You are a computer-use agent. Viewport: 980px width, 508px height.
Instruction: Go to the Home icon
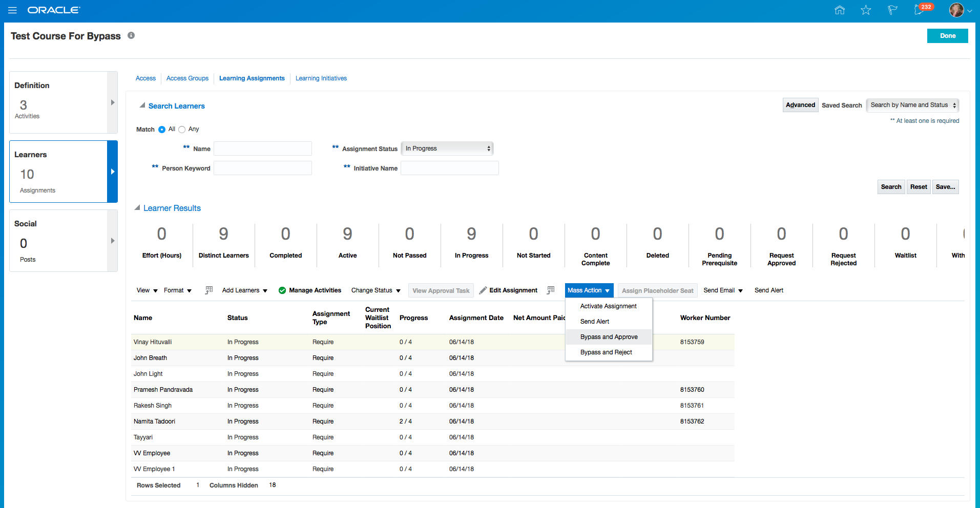839,10
